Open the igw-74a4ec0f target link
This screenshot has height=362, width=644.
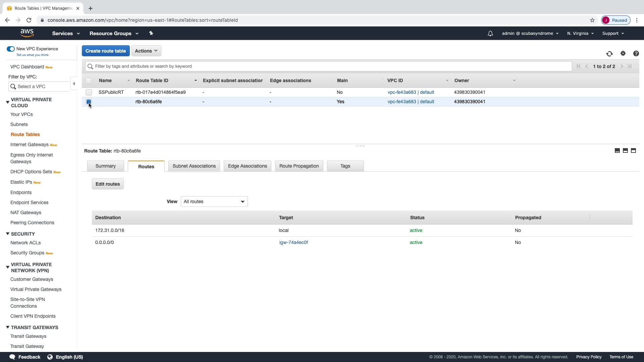coord(293,242)
